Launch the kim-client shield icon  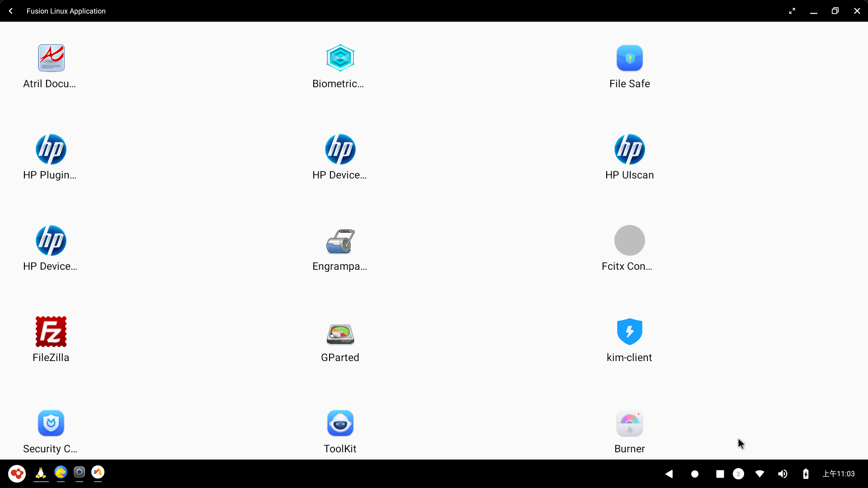[x=629, y=332]
